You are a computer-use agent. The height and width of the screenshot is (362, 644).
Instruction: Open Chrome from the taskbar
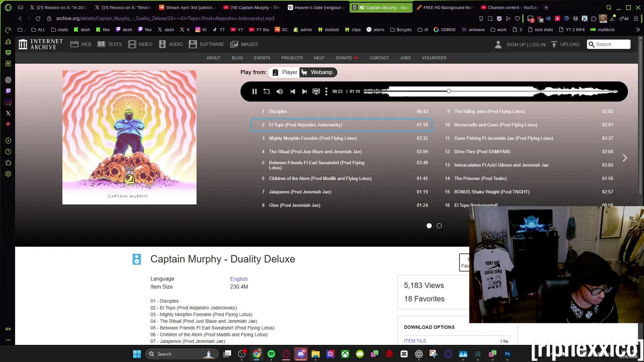click(x=257, y=354)
